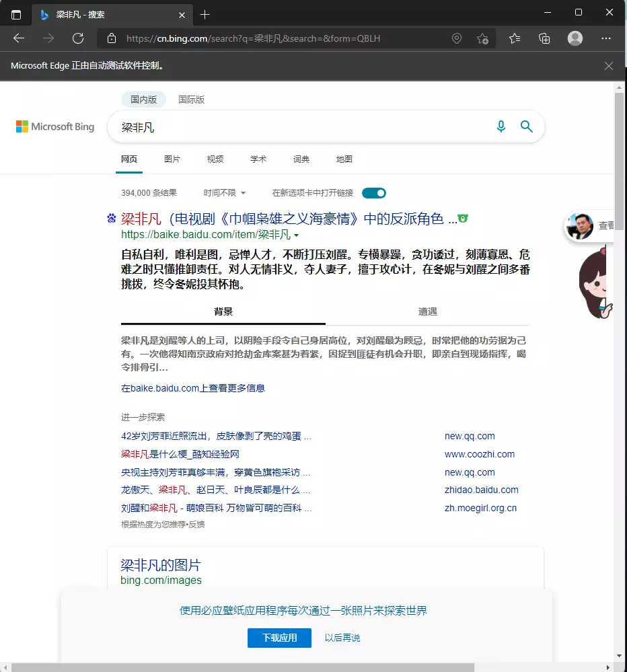Expand the baike.baidu.com URL dropdown arrow
627x672 pixels.
pos(297,235)
